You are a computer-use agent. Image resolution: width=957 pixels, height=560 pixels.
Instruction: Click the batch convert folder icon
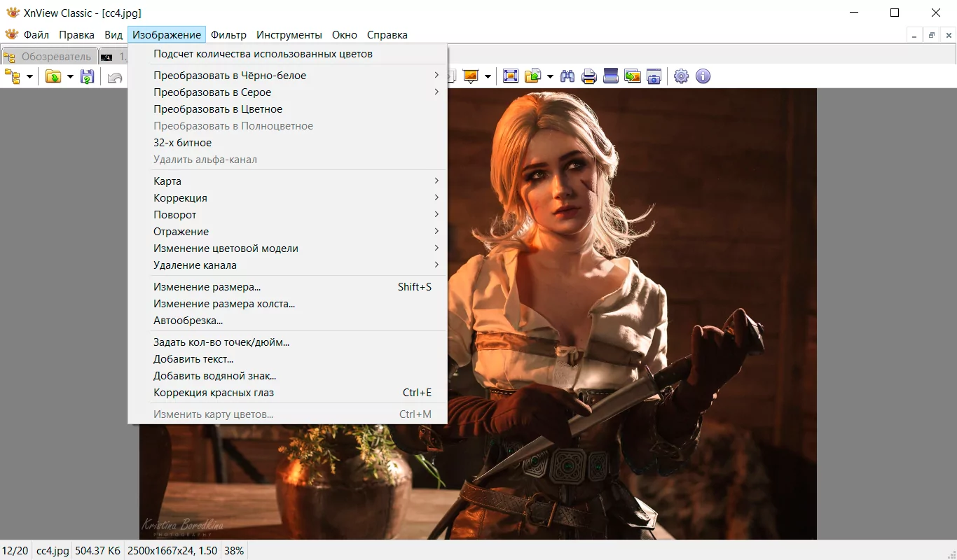pos(533,76)
